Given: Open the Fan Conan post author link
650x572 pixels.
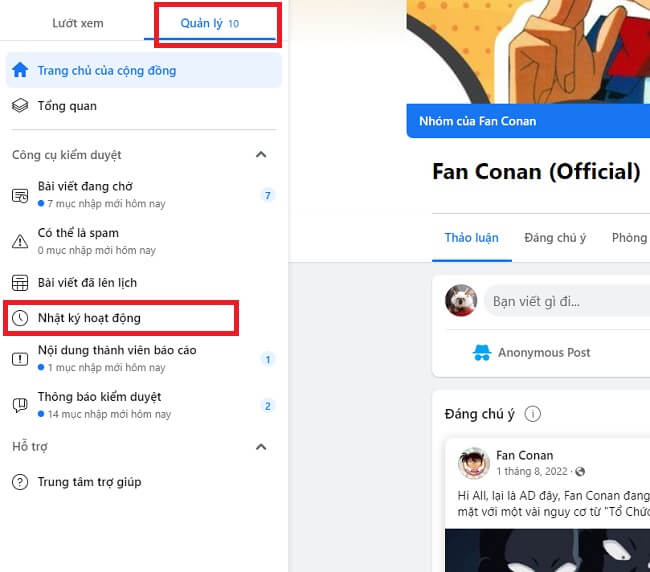Looking at the screenshot, I should coord(524,456).
